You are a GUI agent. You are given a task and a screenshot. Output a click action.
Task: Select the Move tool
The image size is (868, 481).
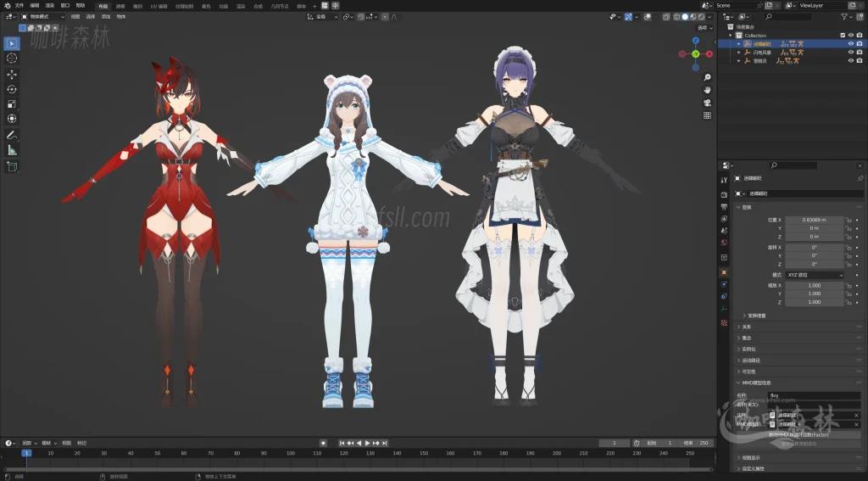[12, 75]
